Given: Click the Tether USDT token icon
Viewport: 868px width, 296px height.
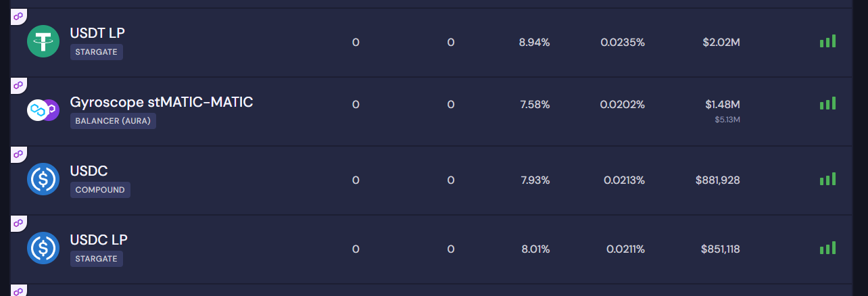Looking at the screenshot, I should [x=43, y=42].
